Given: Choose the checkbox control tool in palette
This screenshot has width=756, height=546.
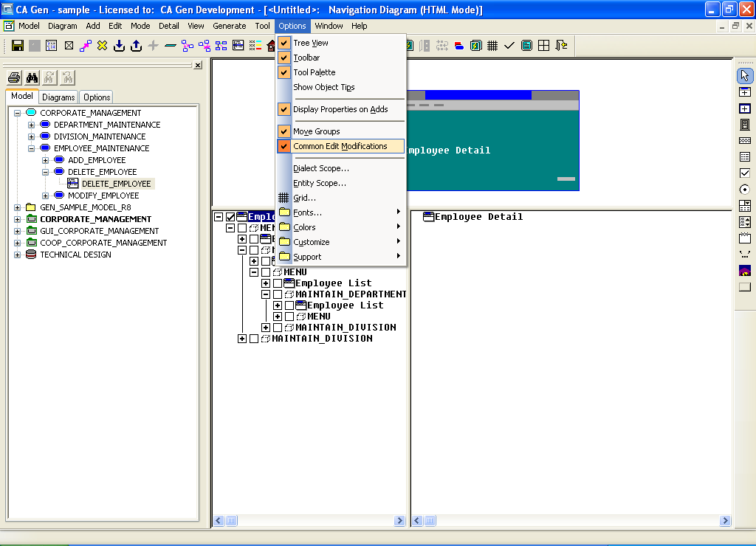Looking at the screenshot, I should pyautogui.click(x=745, y=173).
